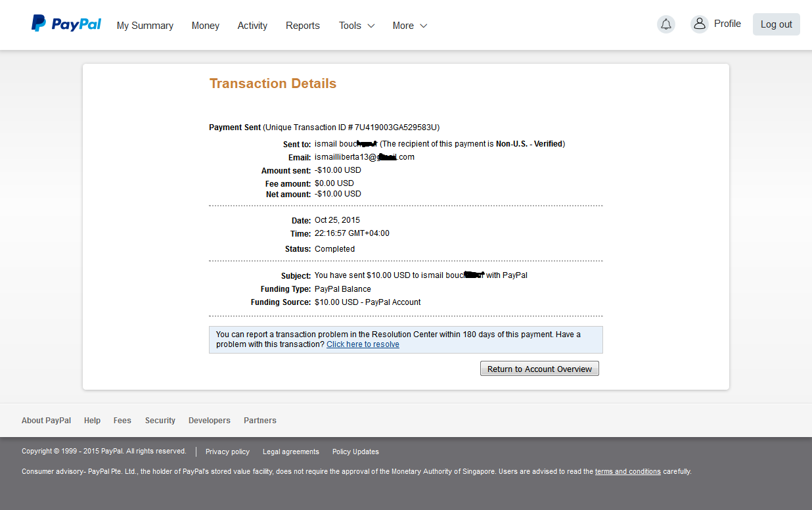
Task: Click the Log out button
Action: pyautogui.click(x=777, y=24)
